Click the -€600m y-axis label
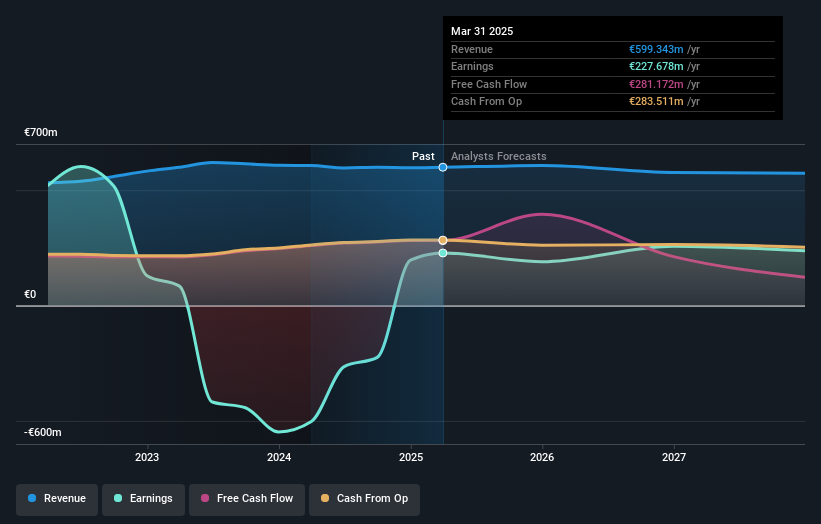821x524 pixels. [42, 432]
